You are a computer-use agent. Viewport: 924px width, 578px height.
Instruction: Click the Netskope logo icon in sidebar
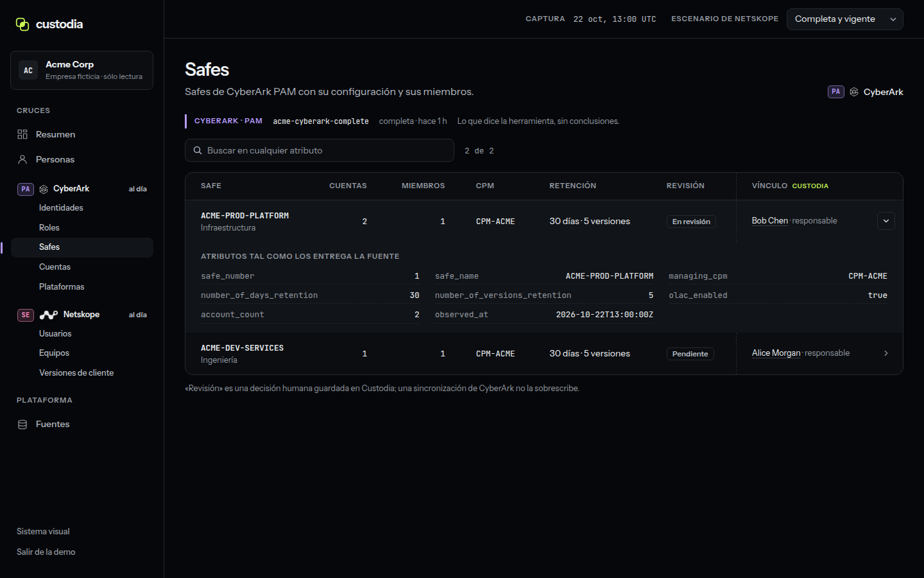(49, 315)
